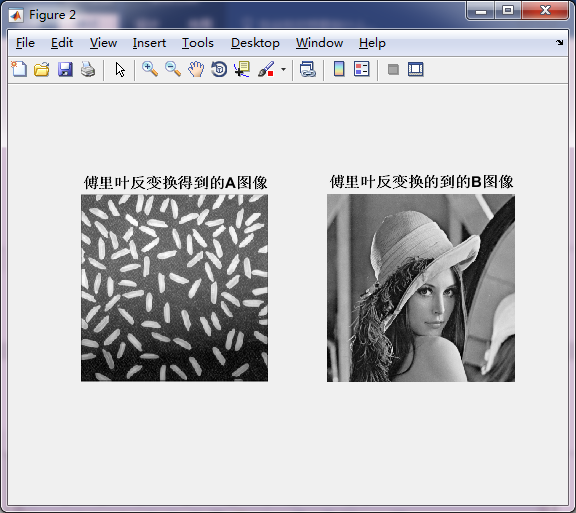Enable the Pan hand tool

coord(196,69)
